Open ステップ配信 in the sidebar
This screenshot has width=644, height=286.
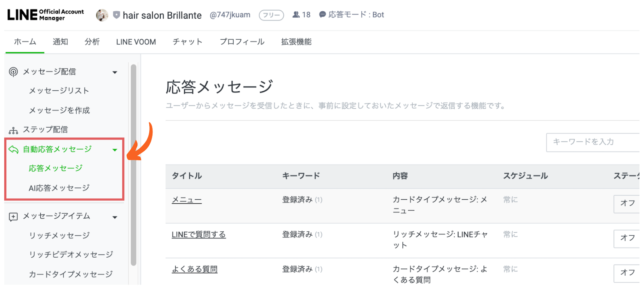click(45, 130)
